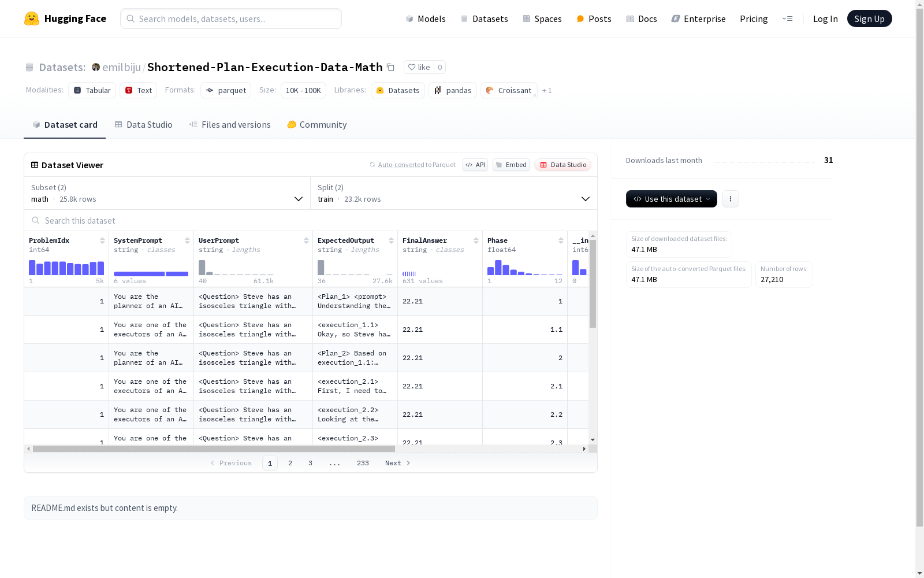Screen dimensions: 924x578
Task: Select the parquet format tag
Action: pos(226,90)
